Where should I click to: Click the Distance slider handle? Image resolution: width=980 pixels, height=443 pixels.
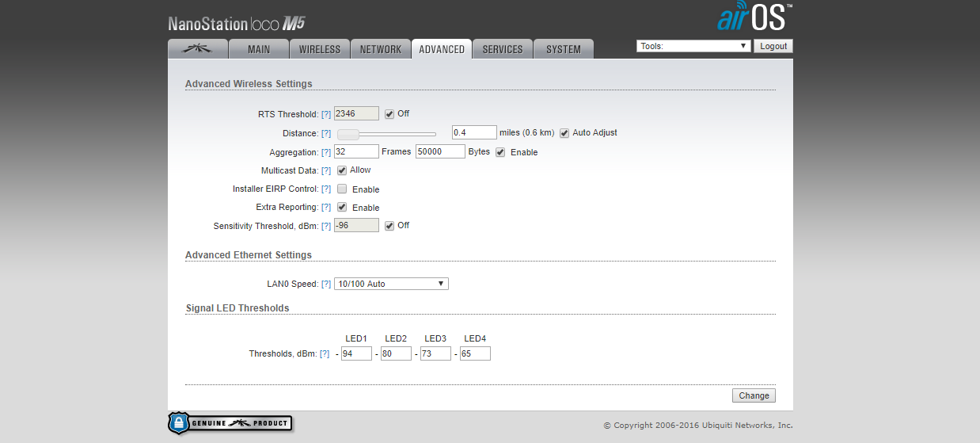tap(348, 134)
